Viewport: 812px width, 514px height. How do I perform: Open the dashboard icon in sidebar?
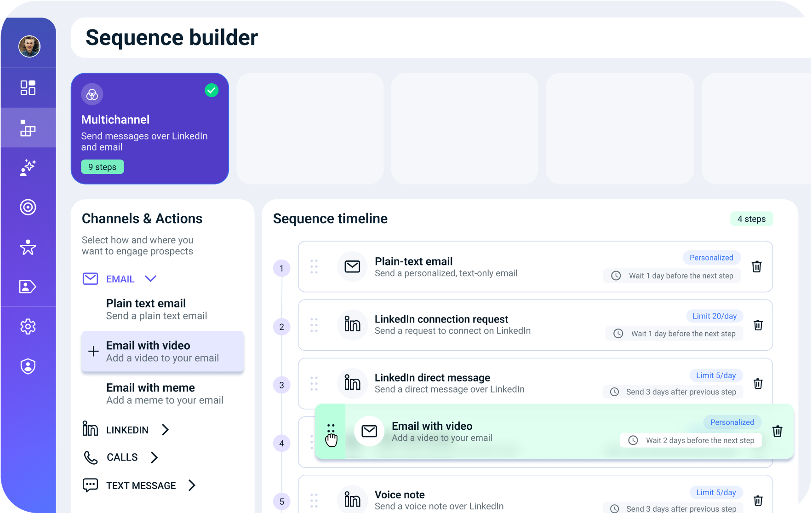tap(28, 87)
